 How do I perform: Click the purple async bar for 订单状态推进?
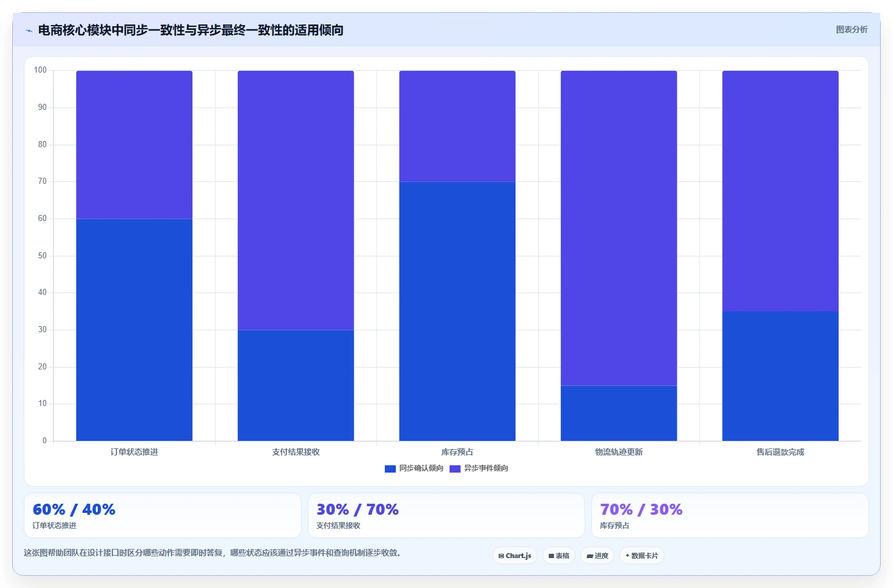134,145
